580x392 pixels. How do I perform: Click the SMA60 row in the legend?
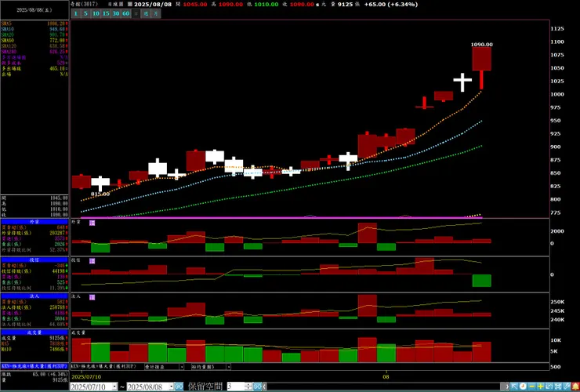pos(34,40)
